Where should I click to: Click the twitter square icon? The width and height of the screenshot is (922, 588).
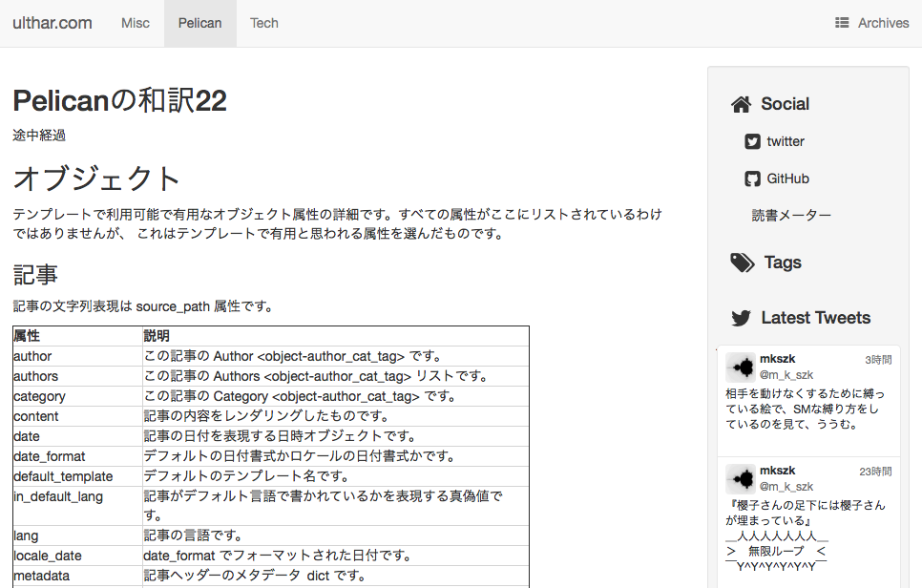coord(752,141)
